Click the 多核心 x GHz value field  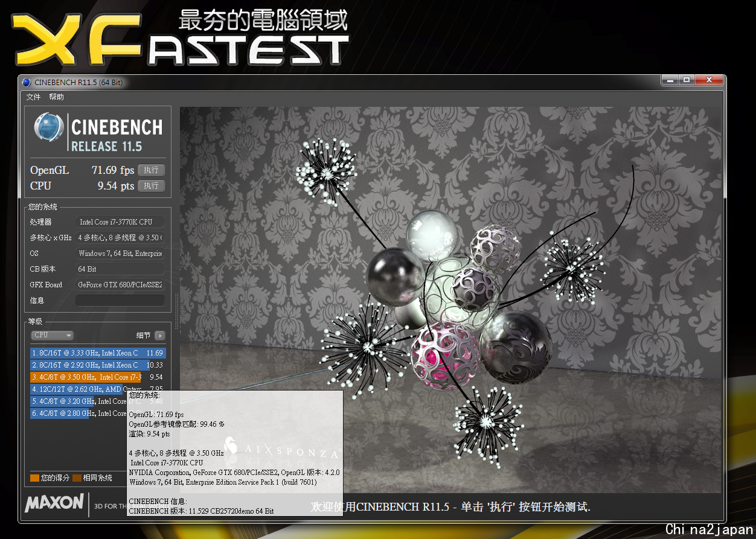click(x=120, y=238)
